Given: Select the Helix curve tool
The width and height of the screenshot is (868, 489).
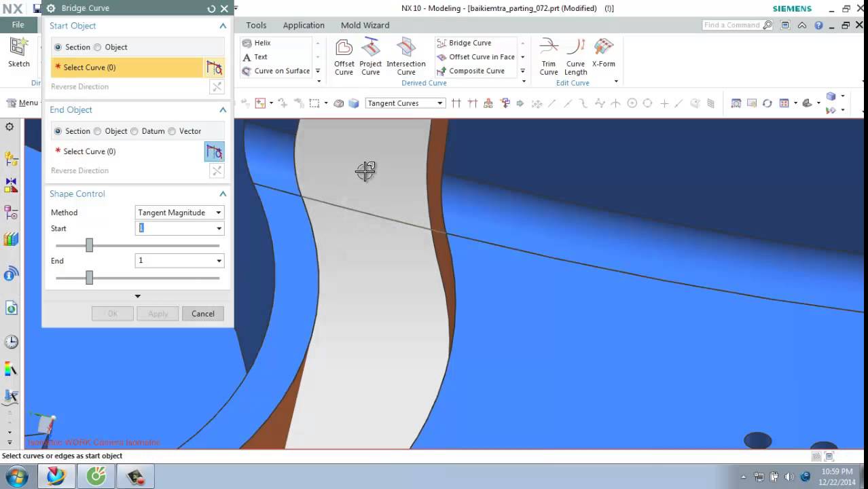Looking at the screenshot, I should [x=257, y=43].
